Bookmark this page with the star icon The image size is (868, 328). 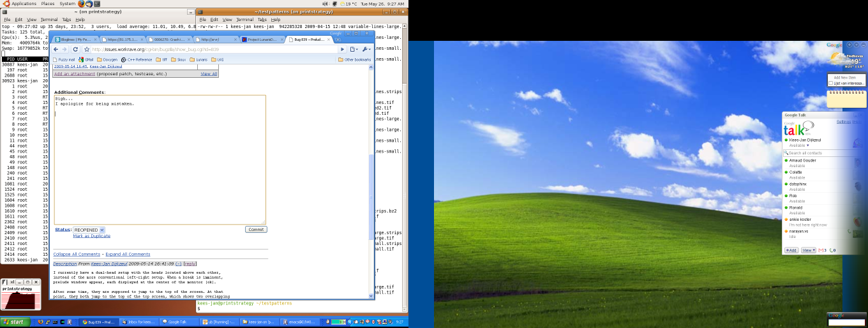pyautogui.click(x=87, y=49)
